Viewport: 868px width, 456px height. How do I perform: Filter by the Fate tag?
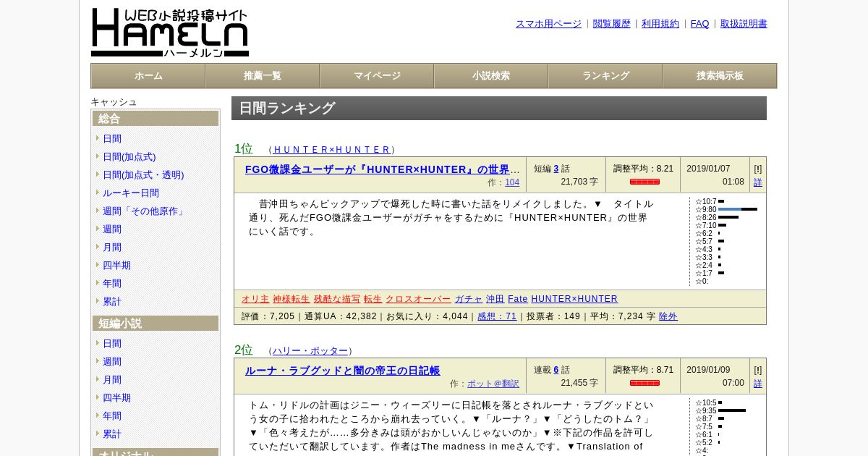[518, 299]
